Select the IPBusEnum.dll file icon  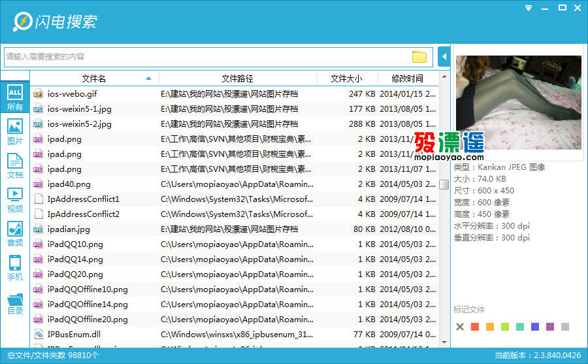coord(38,334)
